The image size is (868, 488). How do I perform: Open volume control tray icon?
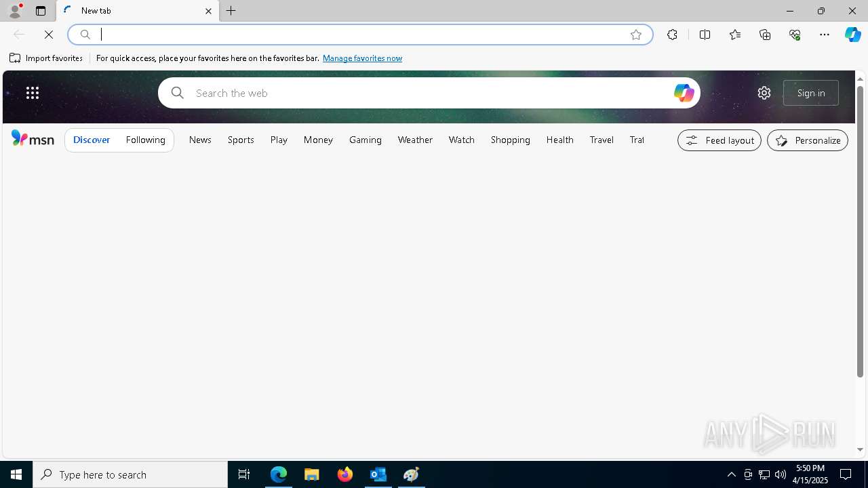coord(781,474)
